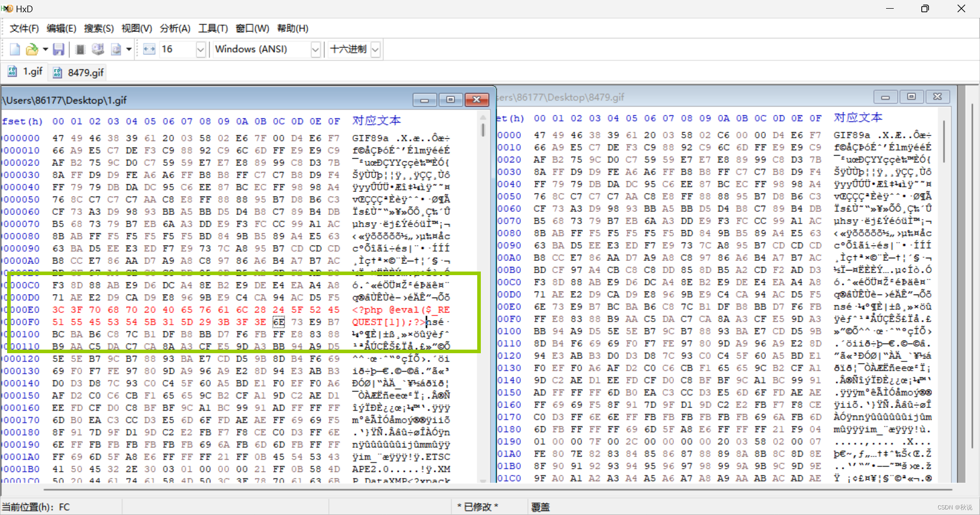Open the 搜索(S) menu

tap(99, 29)
